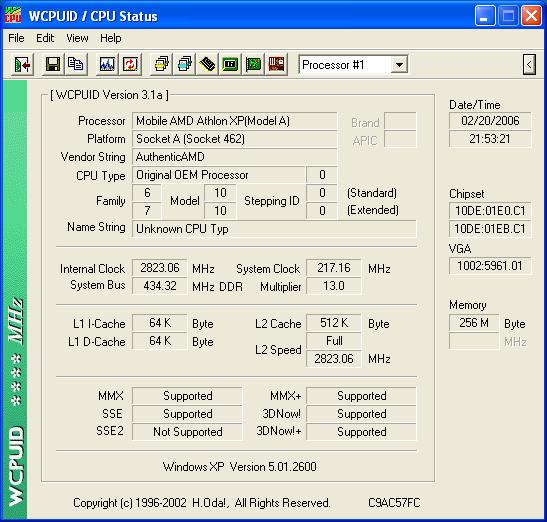The width and height of the screenshot is (547, 522).
Task: Click the empty Brand field
Action: click(x=400, y=121)
